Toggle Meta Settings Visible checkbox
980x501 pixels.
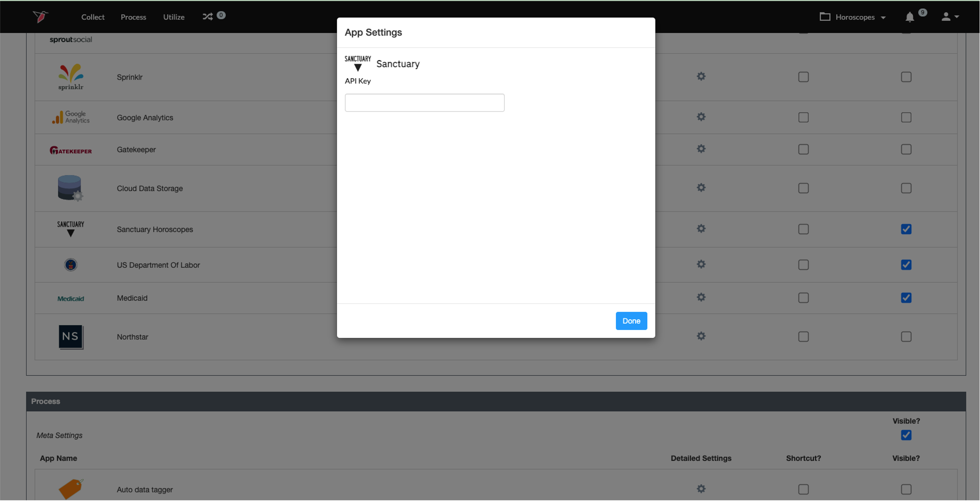pos(906,435)
